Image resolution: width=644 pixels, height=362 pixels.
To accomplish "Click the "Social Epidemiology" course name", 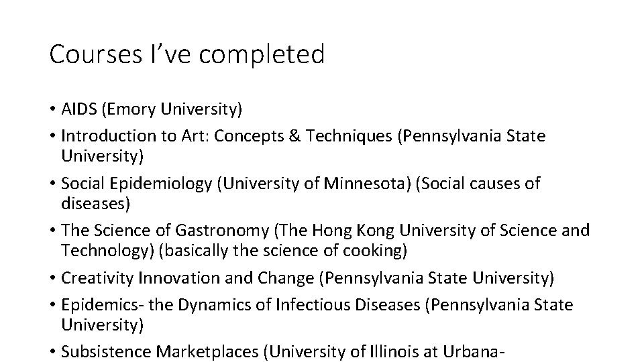I will [x=137, y=183].
